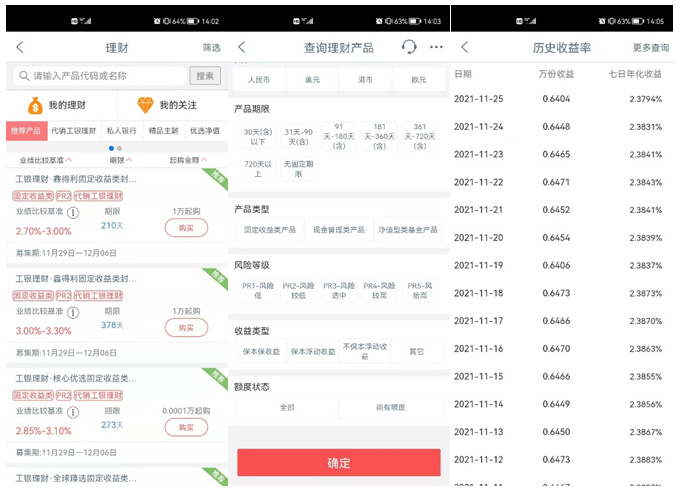Open the 工银理财·核心优选固定收益类 product
Viewport: 679px width, 498px height.
(76, 378)
